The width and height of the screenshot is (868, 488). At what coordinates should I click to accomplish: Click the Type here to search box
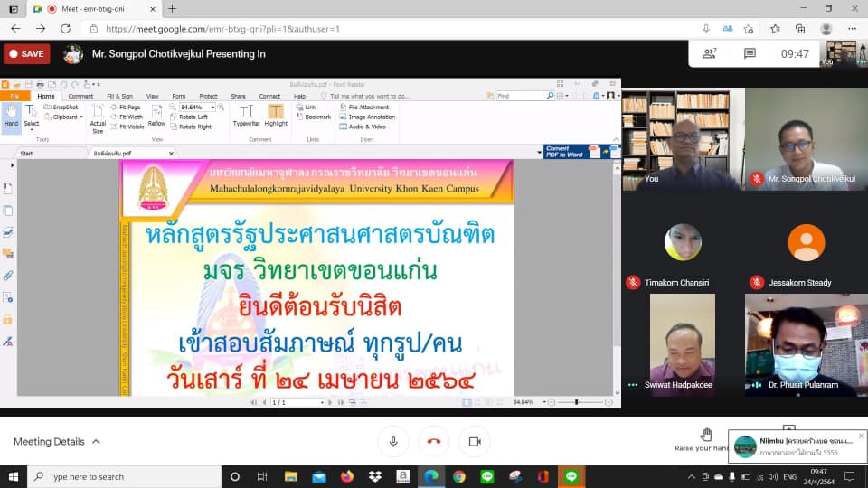[124, 477]
